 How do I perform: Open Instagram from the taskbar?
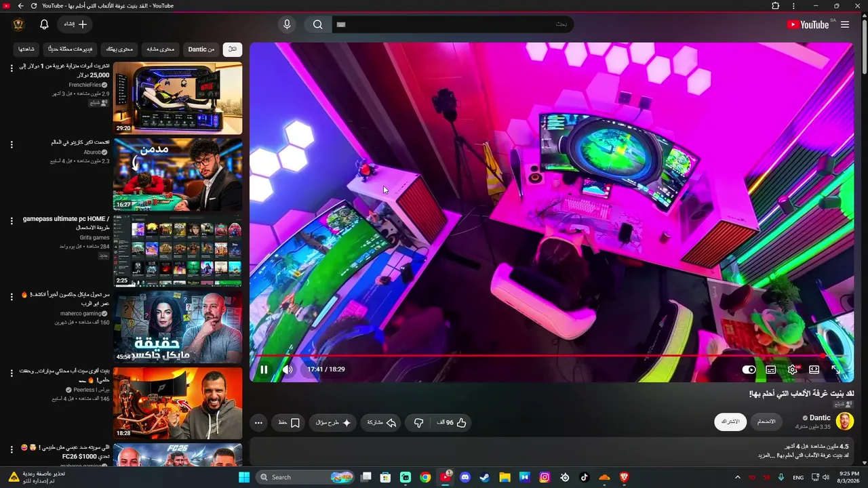(x=545, y=477)
